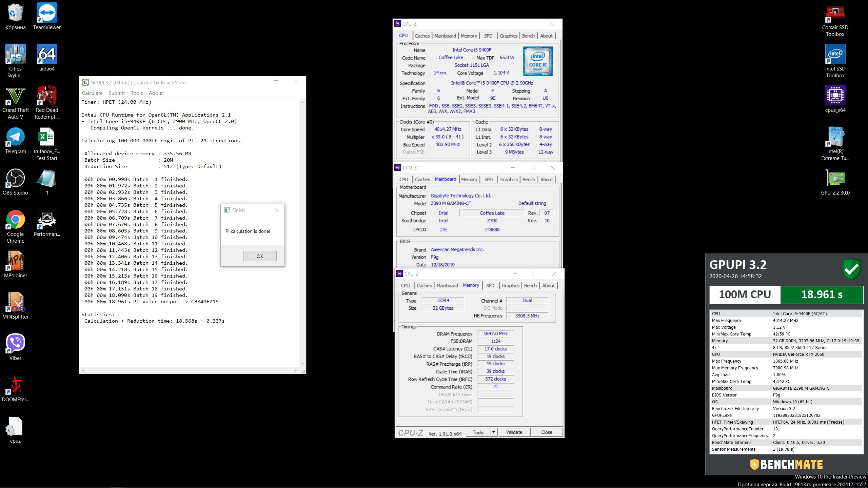The width and height of the screenshot is (868, 488).
Task: Click the 100M CPU label in BenchMate
Action: point(745,294)
